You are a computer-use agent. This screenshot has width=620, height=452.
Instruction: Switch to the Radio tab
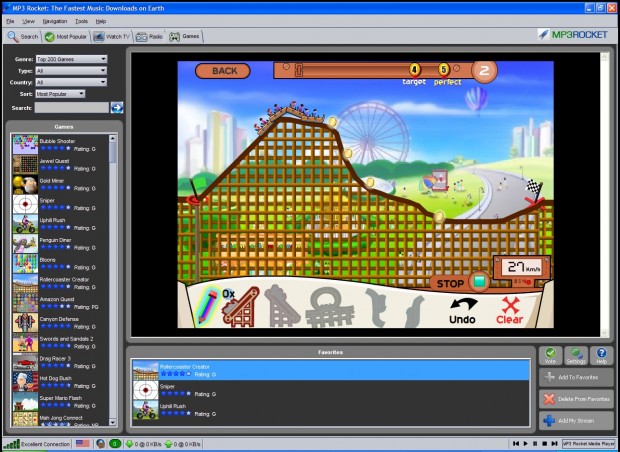pos(149,37)
